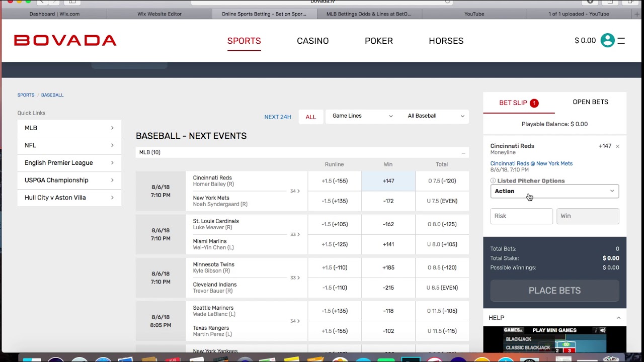Image resolution: width=644 pixels, height=362 pixels.
Task: Expand 34 more bets for Reds @ Mets
Action: coord(295,191)
